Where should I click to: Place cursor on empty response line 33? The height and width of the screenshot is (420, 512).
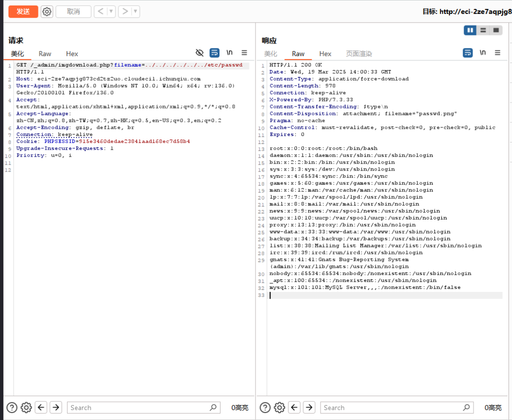coord(385,295)
